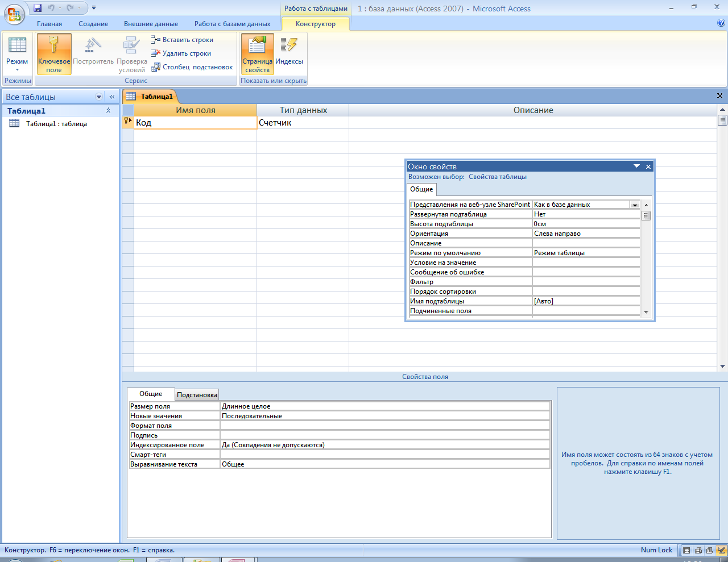728x562 pixels.
Task: Open Таблица1 : таблица in the navigation pane
Action: point(56,123)
